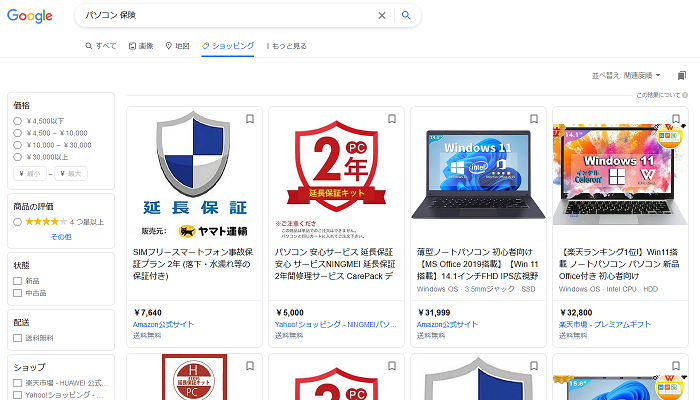Open 画像 images tab

[141, 46]
